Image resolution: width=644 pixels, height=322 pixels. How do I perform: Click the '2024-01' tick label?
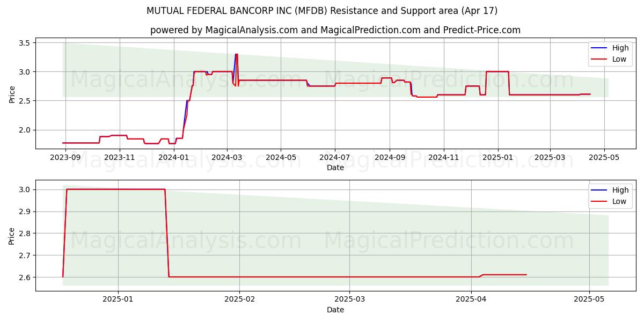pyautogui.click(x=173, y=157)
